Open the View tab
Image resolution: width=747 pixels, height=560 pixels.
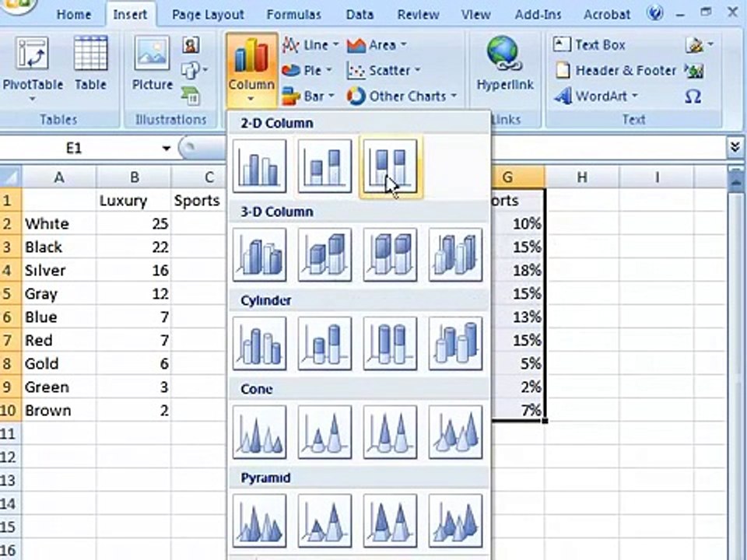coord(476,14)
